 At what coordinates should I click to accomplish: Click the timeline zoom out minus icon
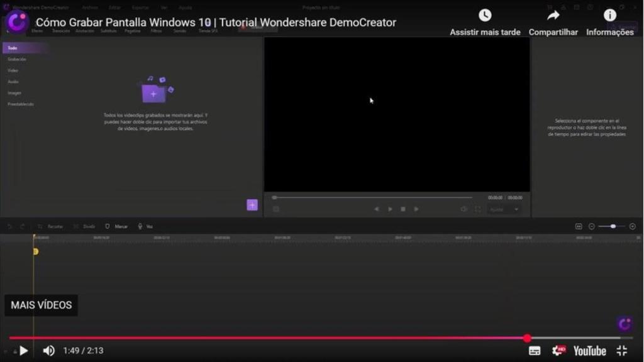(591, 226)
